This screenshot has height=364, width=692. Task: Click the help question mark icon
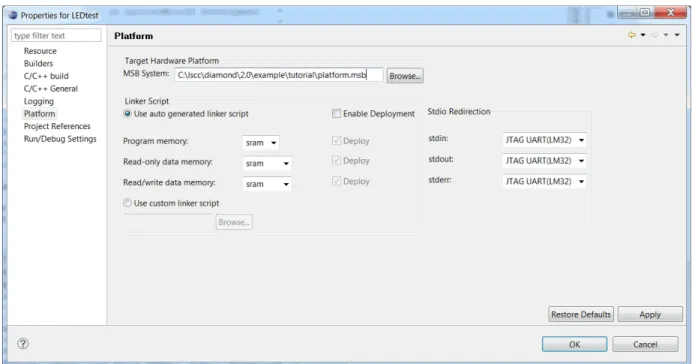(x=23, y=343)
